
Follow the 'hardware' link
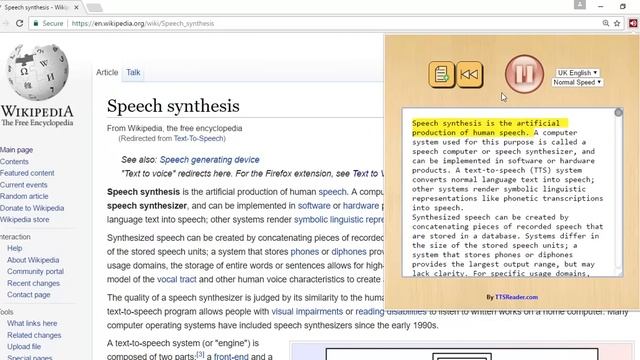pos(361,206)
